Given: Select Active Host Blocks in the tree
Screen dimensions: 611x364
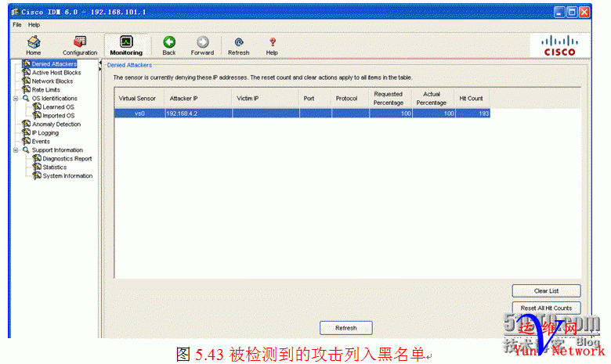Looking at the screenshot, I should point(56,73).
